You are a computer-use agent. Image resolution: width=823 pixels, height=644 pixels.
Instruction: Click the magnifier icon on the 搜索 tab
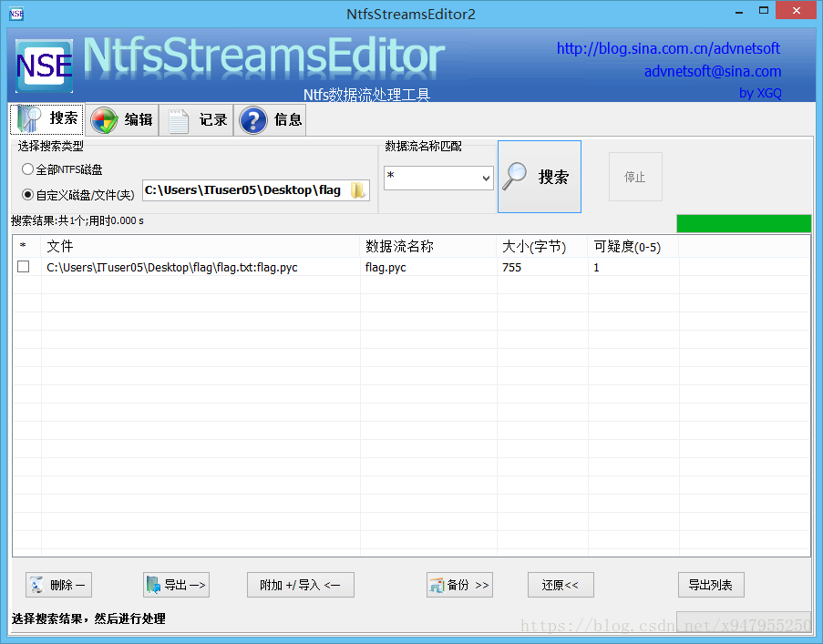click(x=29, y=119)
